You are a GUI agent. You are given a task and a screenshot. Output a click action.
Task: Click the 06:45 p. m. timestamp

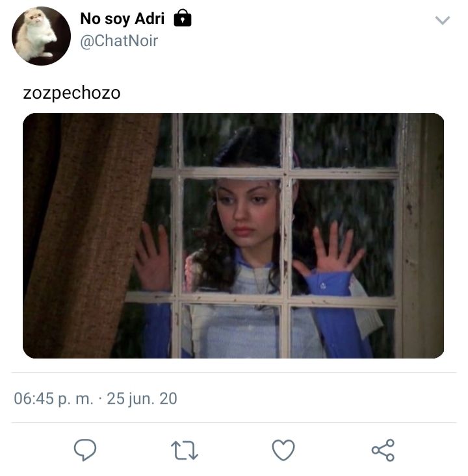pyautogui.click(x=53, y=398)
